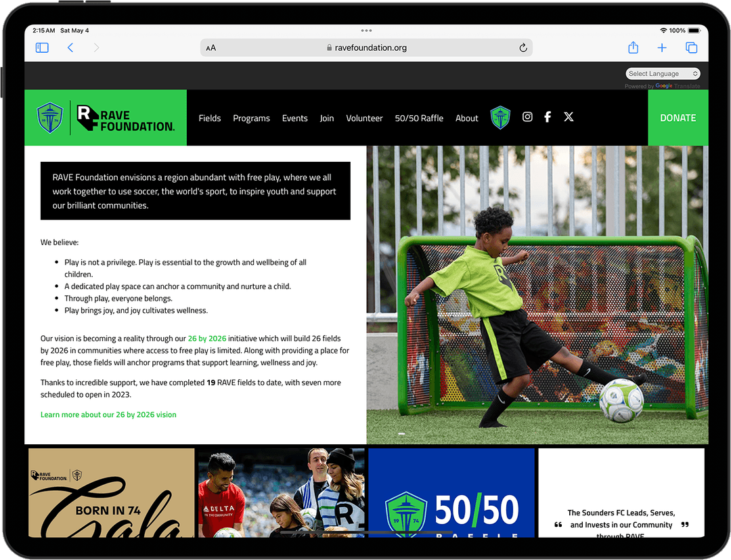731x560 pixels.
Task: Show all tabs overview icon
Action: coord(691,47)
